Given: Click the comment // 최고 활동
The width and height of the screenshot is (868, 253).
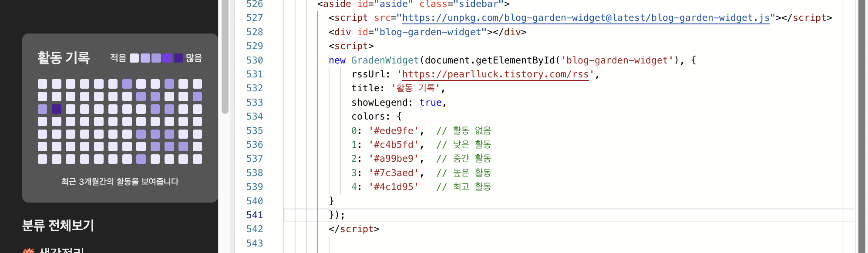Looking at the screenshot, I should [x=464, y=187].
